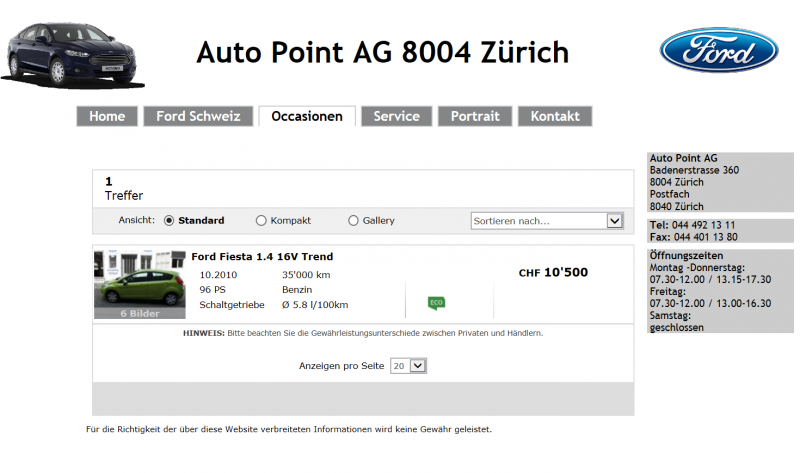Click the disclaimer text about 'keine Gewähr'
Screen dimensions: 800x473
pyautogui.click(x=289, y=430)
